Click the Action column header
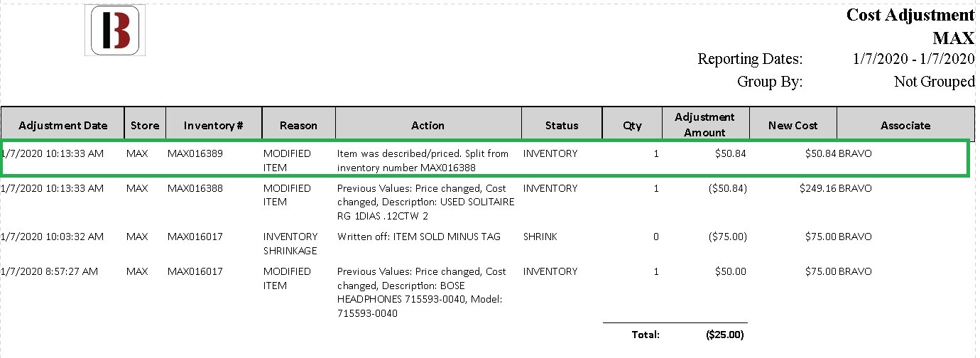 [x=428, y=125]
